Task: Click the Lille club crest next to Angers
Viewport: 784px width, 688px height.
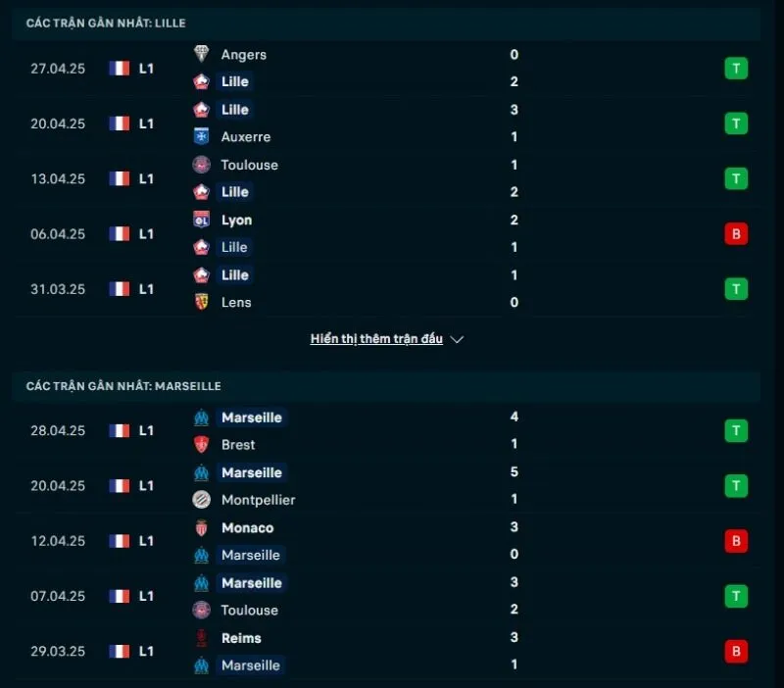Action: click(201, 81)
